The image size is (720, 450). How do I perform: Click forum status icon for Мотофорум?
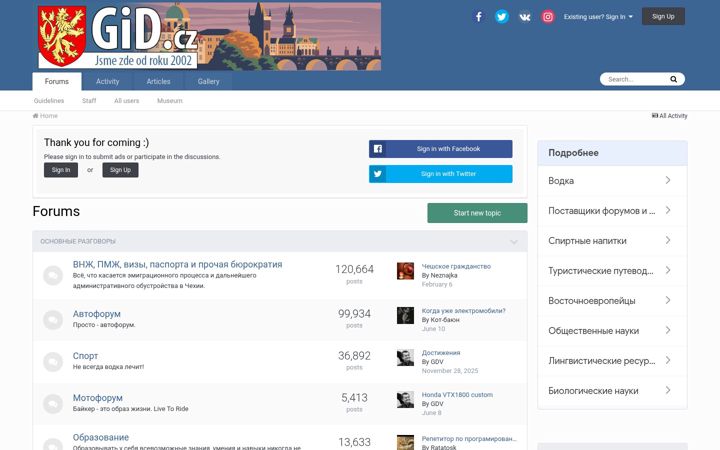[53, 404]
